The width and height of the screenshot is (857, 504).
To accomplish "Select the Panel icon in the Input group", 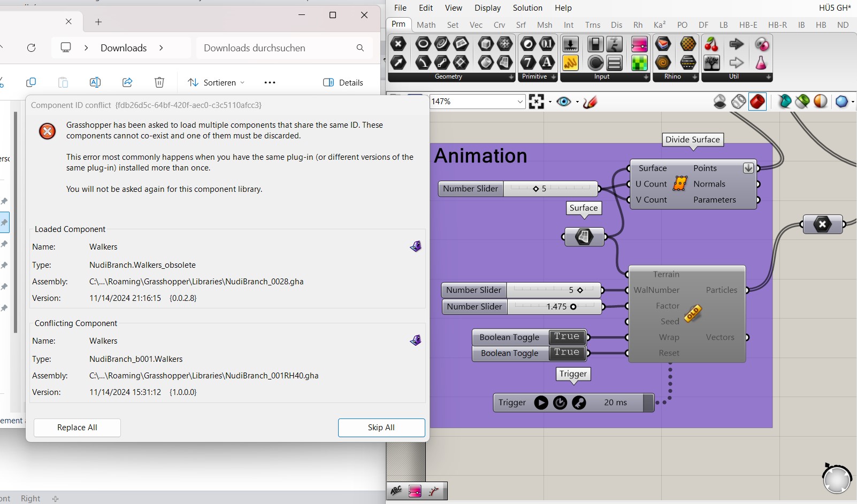I will (x=614, y=63).
